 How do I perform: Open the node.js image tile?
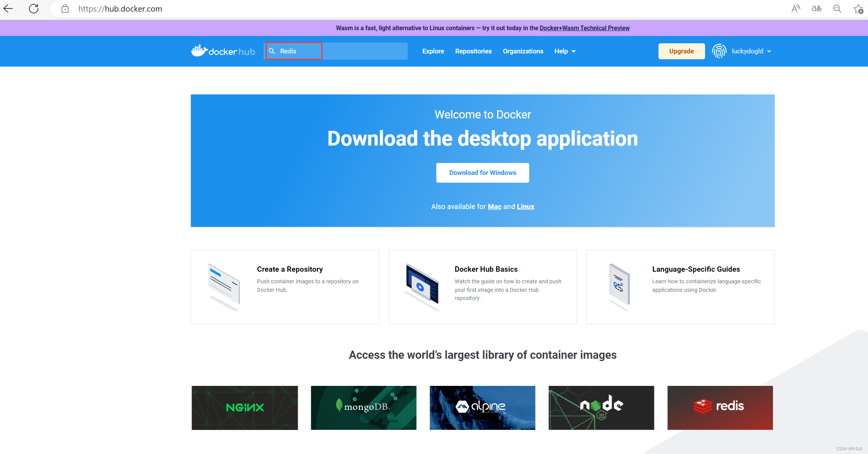point(601,408)
